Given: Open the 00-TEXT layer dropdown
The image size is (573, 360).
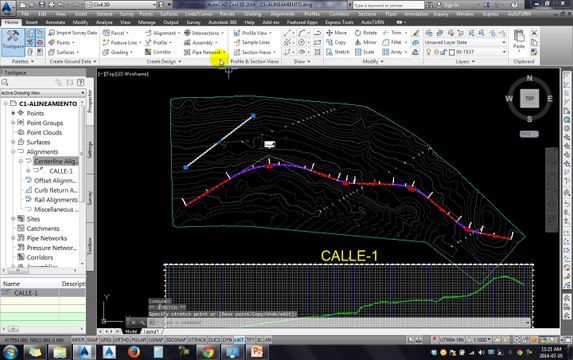Looking at the screenshot, I should click(x=504, y=52).
